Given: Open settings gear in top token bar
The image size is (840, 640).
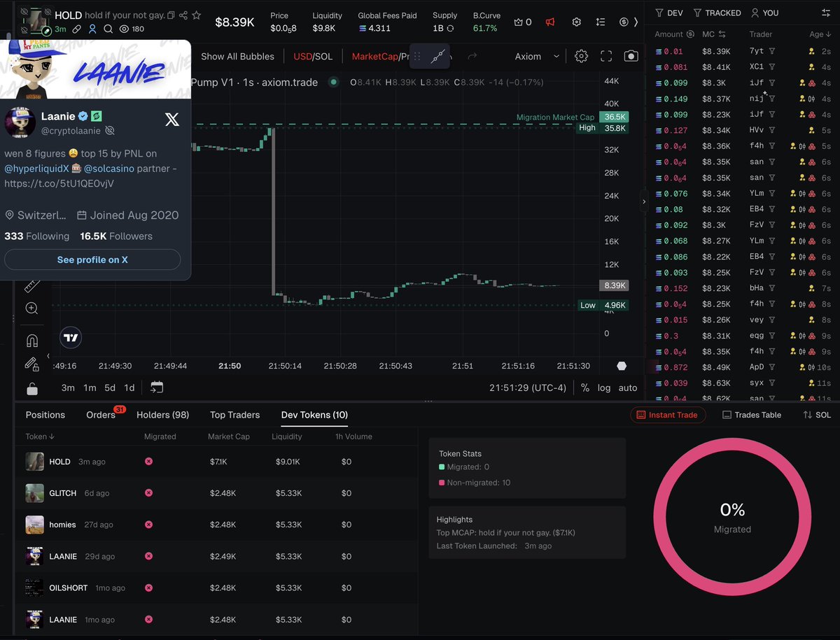Looking at the screenshot, I should pyautogui.click(x=577, y=22).
